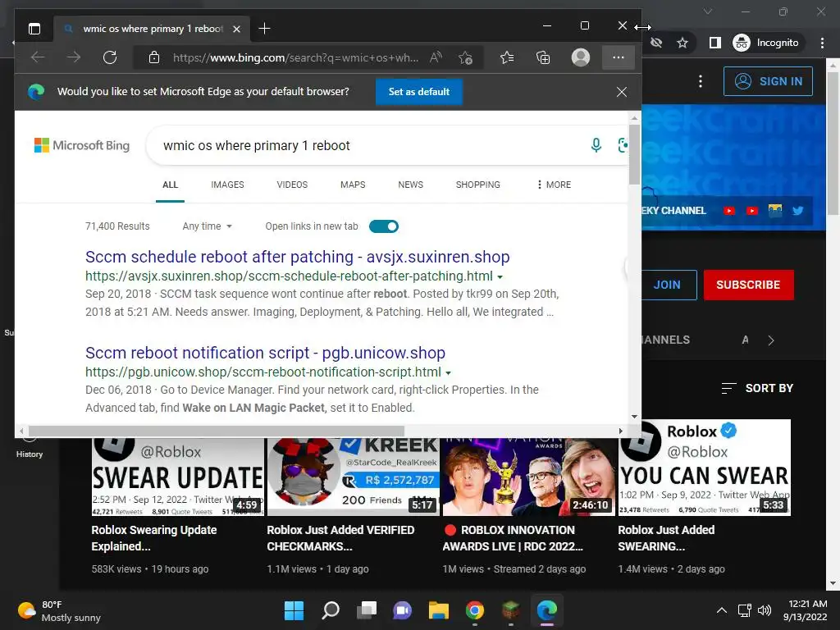Open the weather widget on taskbar

[x=59, y=610]
